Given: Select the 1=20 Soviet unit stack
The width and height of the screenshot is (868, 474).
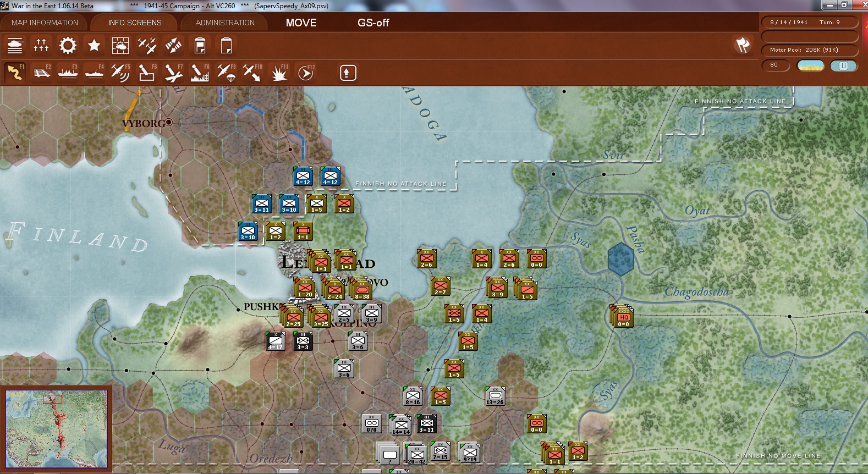Looking at the screenshot, I should 305,288.
